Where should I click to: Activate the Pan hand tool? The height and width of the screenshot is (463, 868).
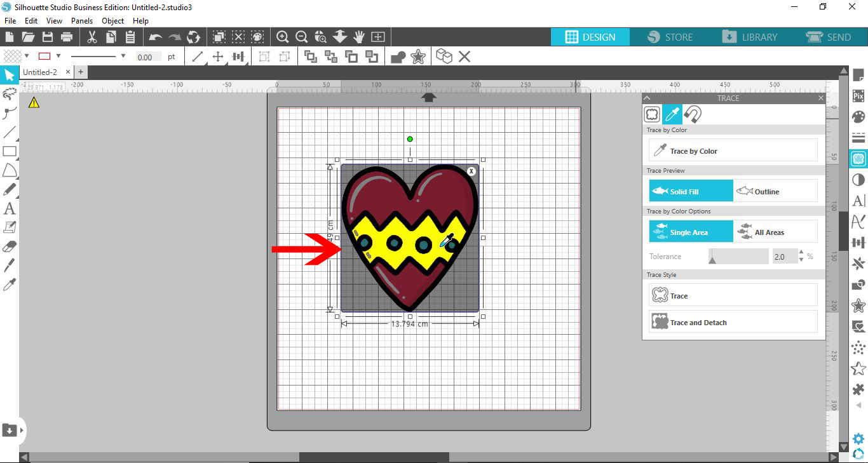pos(359,37)
